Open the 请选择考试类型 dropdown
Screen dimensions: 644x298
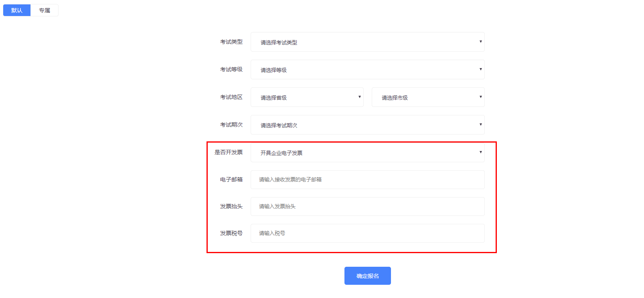click(x=367, y=42)
